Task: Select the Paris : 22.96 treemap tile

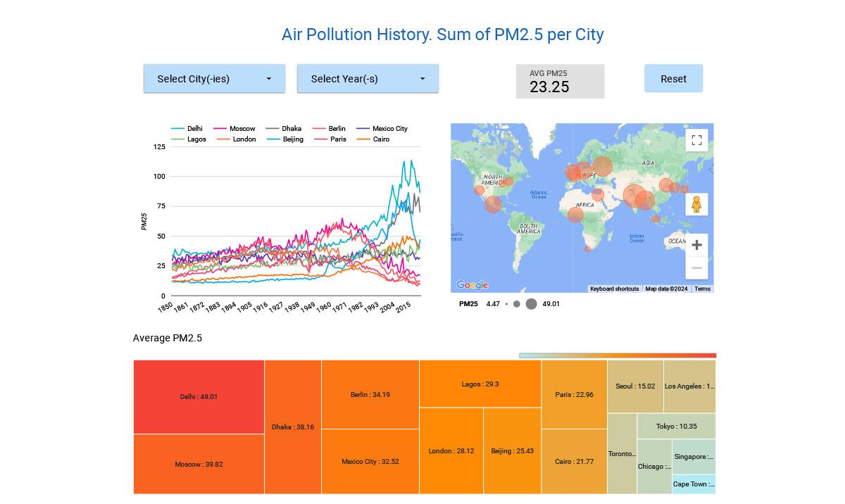Action: pos(575,395)
